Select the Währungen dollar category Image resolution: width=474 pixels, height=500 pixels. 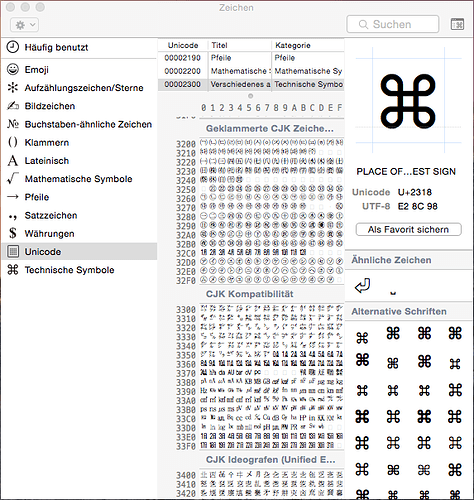click(79, 234)
